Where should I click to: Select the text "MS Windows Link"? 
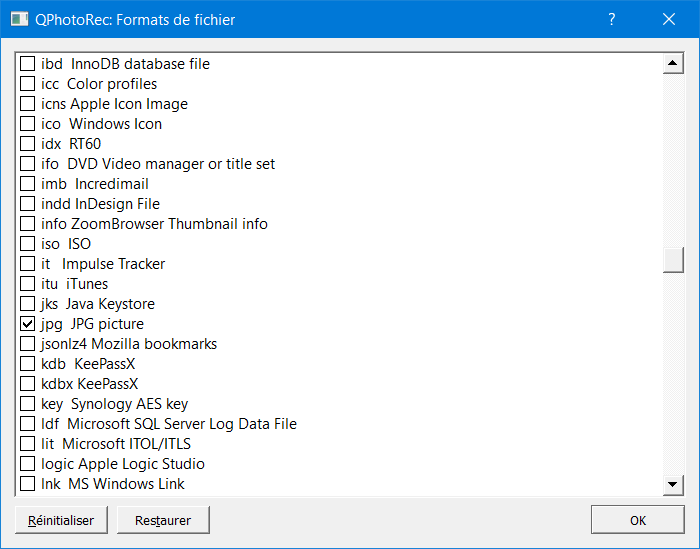click(126, 484)
